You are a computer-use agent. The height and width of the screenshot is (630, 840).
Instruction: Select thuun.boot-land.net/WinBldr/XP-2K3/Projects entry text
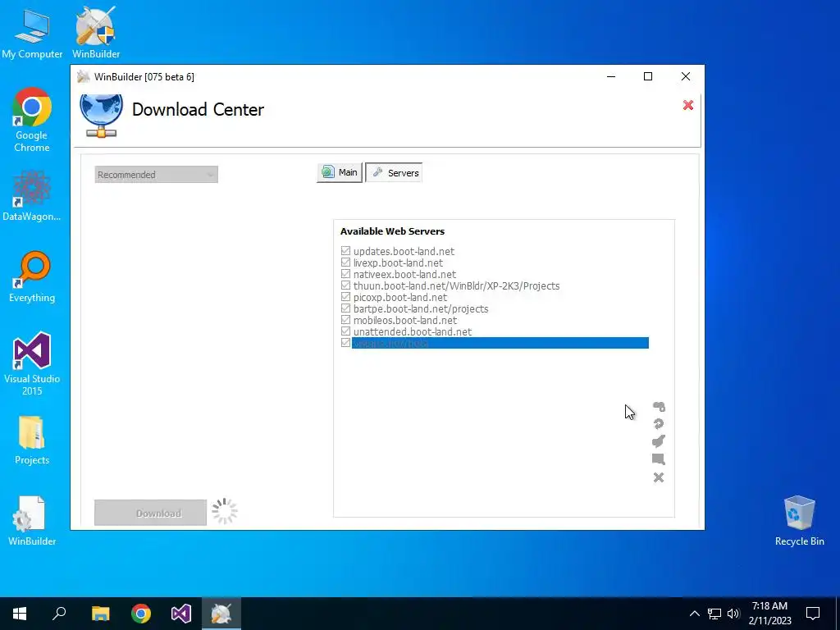456,286
